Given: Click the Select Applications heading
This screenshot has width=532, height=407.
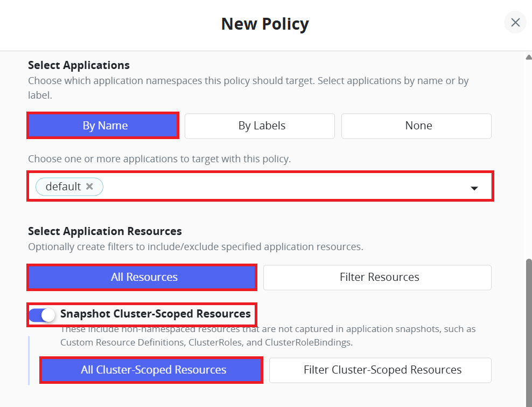Looking at the screenshot, I should click(x=79, y=65).
